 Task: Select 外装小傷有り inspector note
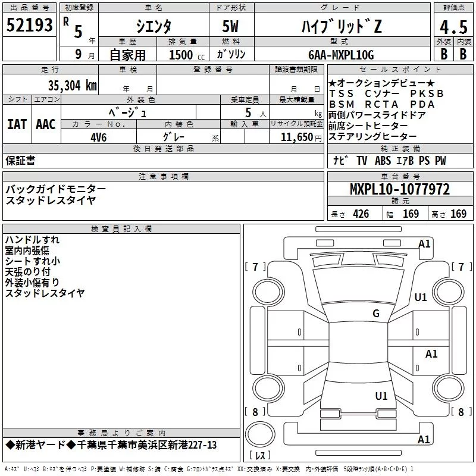pos(32,282)
